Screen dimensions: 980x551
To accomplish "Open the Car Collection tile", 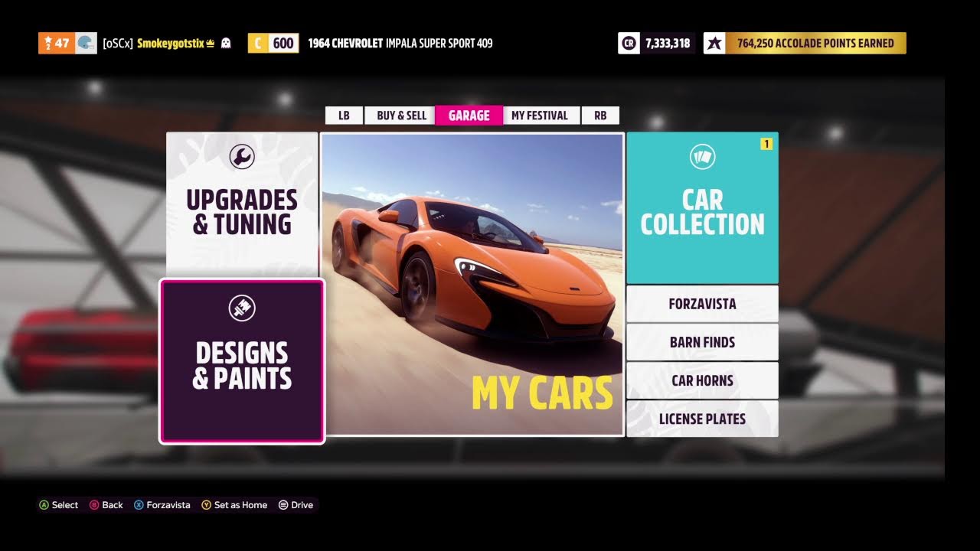I will [702, 208].
